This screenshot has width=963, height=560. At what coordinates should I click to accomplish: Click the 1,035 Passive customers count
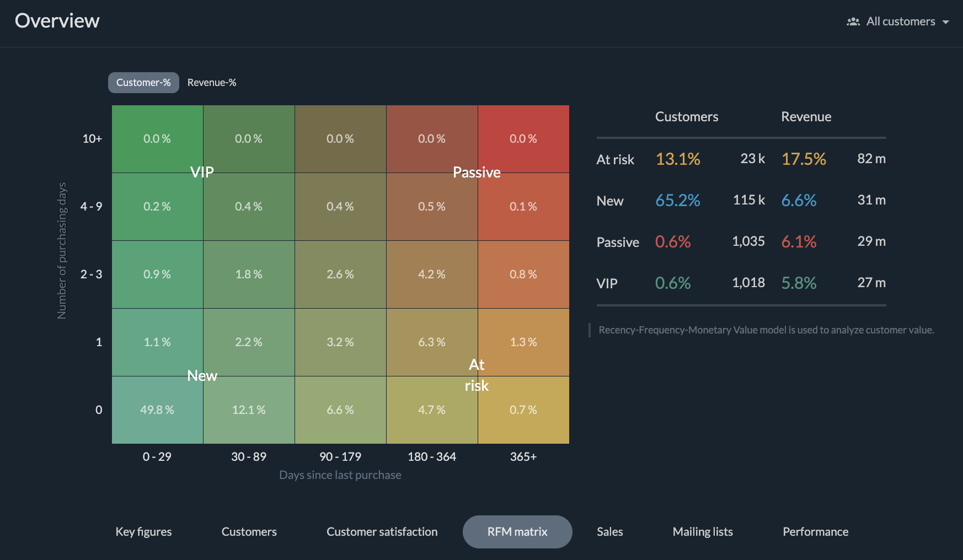click(748, 241)
